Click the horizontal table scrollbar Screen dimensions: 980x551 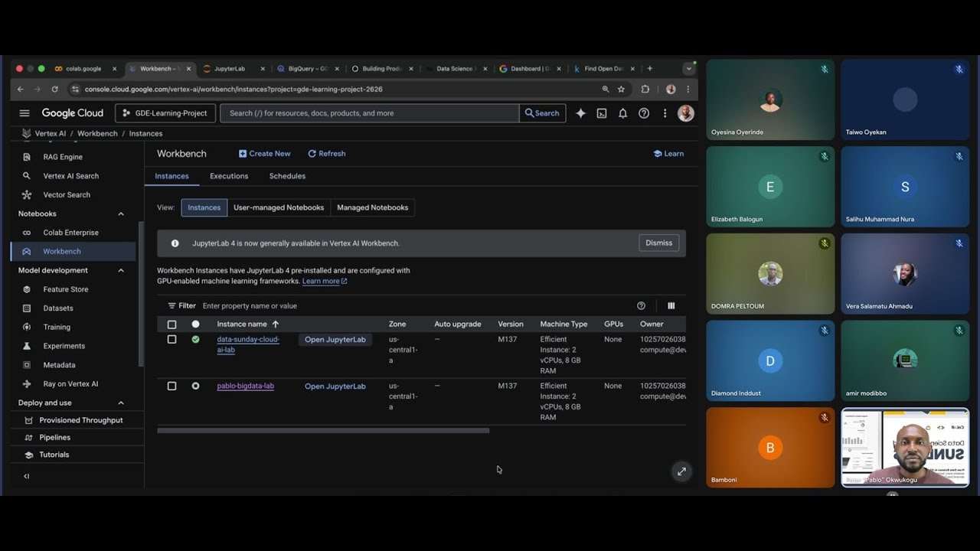coord(323,431)
